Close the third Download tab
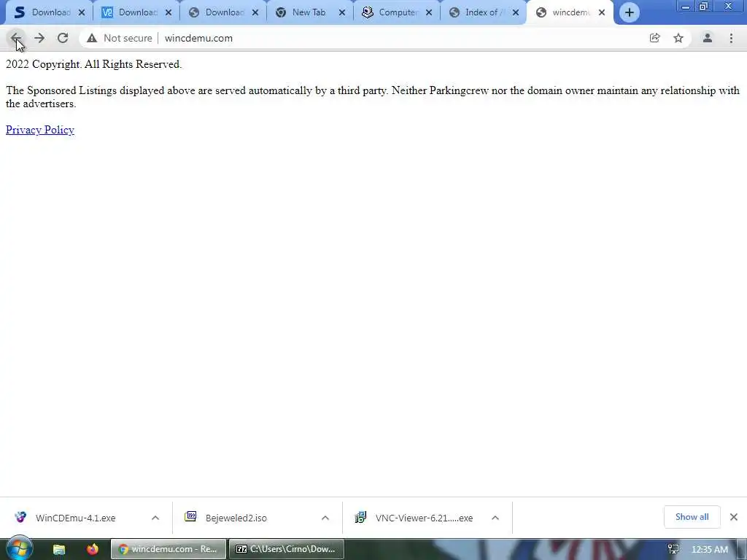Screen dimensions: 747x560 [255, 12]
